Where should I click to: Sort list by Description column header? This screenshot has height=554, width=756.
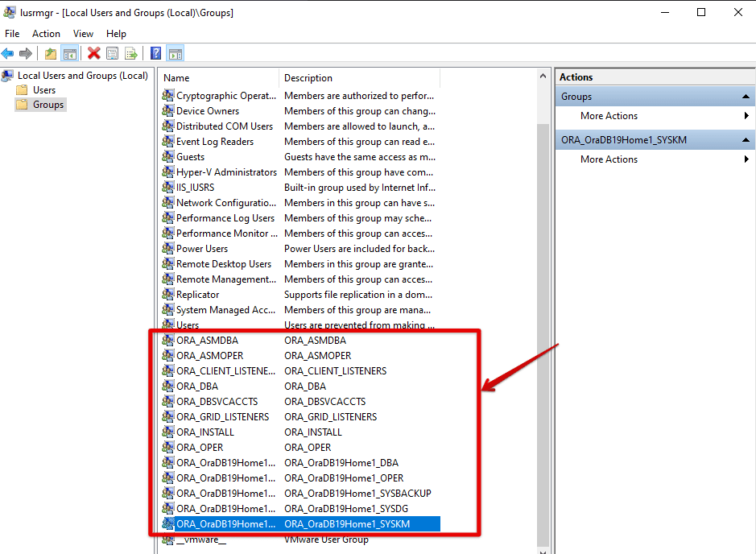[x=360, y=77]
